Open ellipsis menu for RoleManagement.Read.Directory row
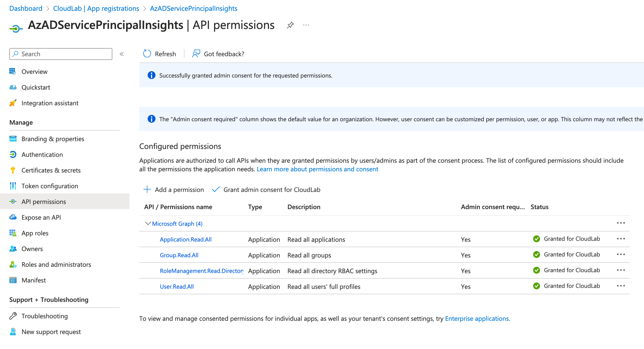 coord(620,270)
